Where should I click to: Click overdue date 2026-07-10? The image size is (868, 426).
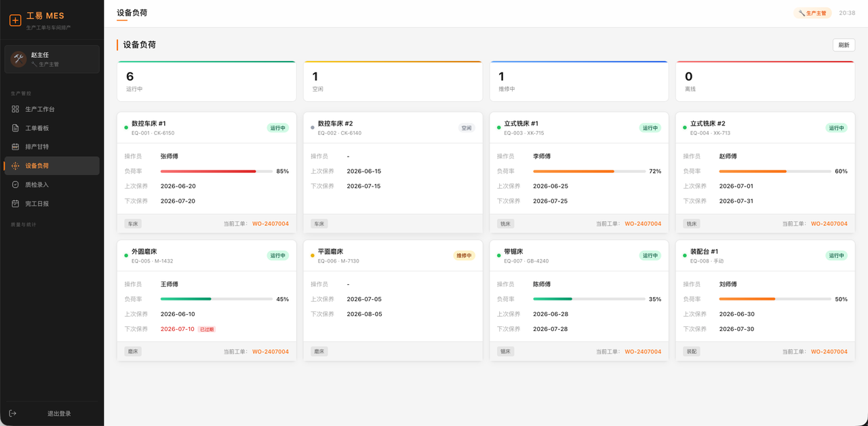[178, 329]
